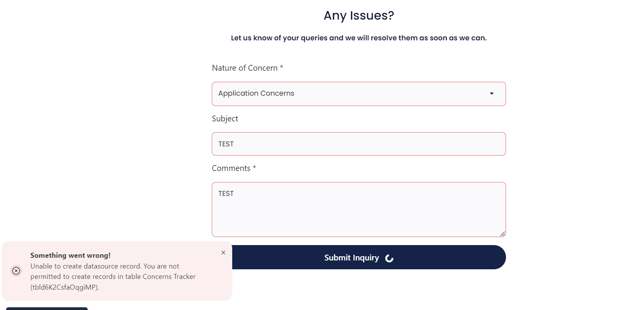Screen dimensions: 644x310
Task: Click the Any Issues? heading
Action: click(359, 15)
